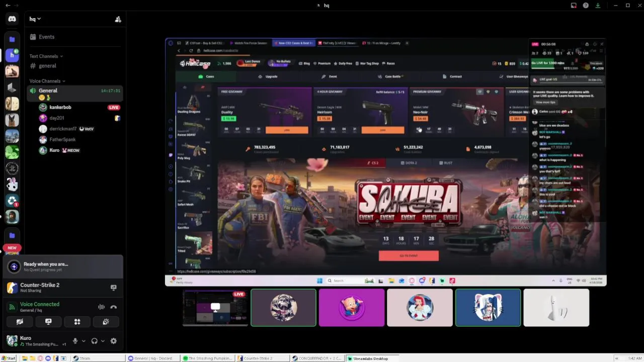Image resolution: width=644 pixels, height=362 pixels.
Task: Switch to The Smashing Pumpkins taskbar item
Action: point(208,358)
